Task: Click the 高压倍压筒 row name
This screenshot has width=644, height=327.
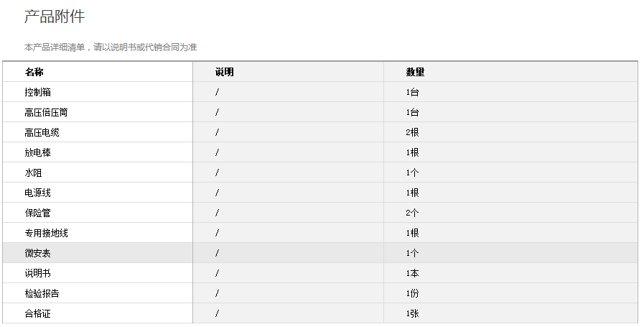Action: coord(46,112)
